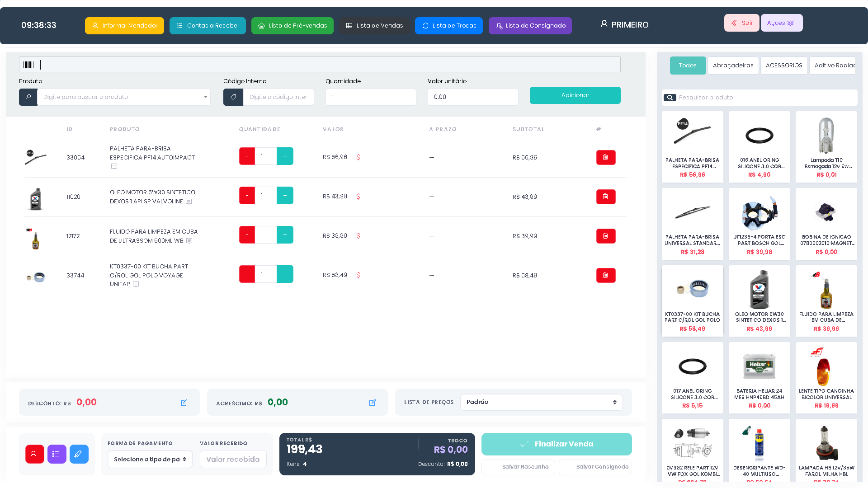Open the Produto search dropdown

click(x=124, y=97)
